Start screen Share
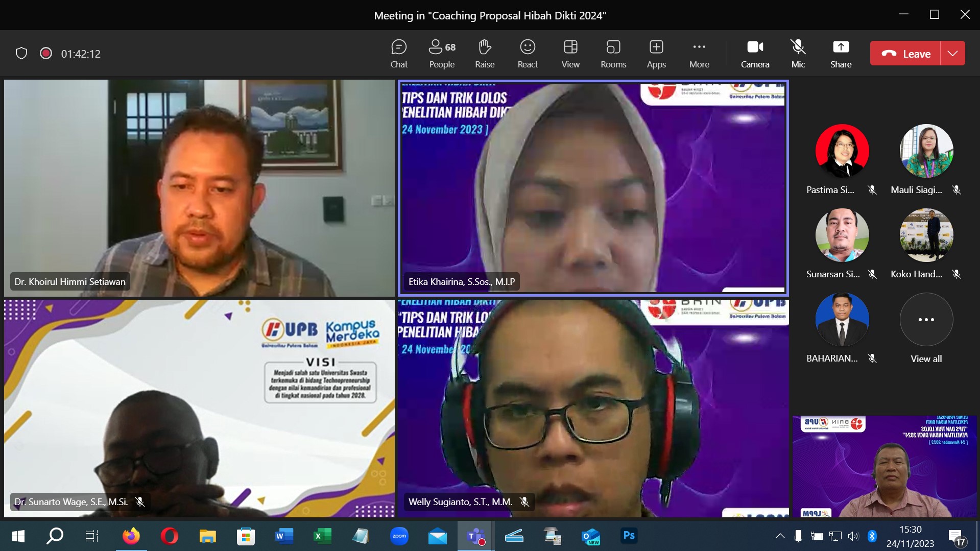 (840, 53)
